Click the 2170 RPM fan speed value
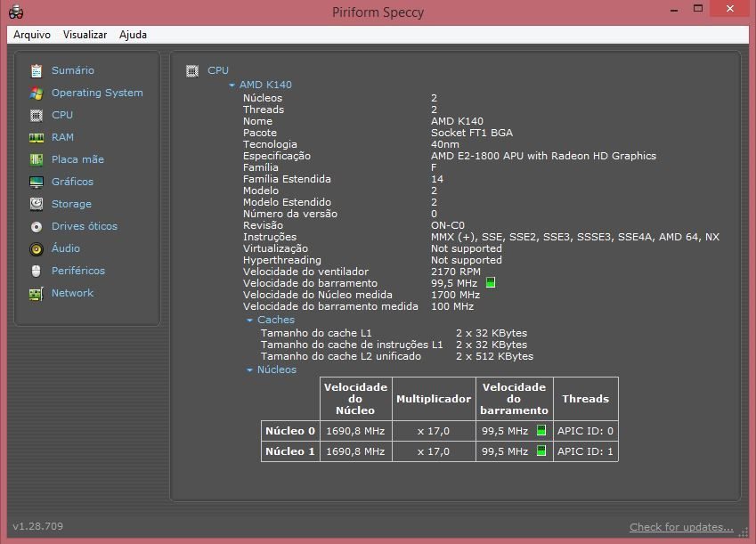 point(456,272)
